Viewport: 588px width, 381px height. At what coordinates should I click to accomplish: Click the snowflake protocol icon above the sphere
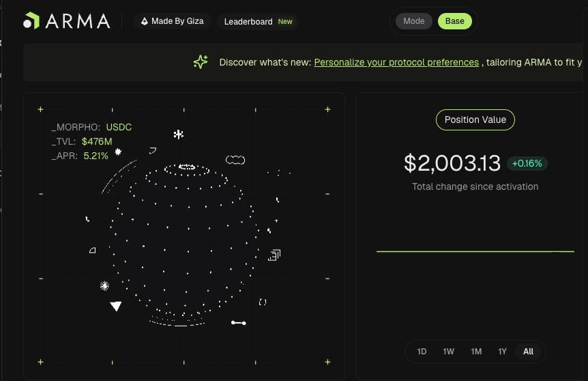click(x=179, y=134)
